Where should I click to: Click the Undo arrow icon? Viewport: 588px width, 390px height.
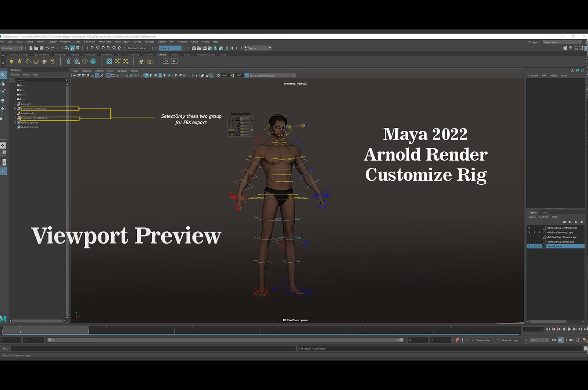(47, 48)
